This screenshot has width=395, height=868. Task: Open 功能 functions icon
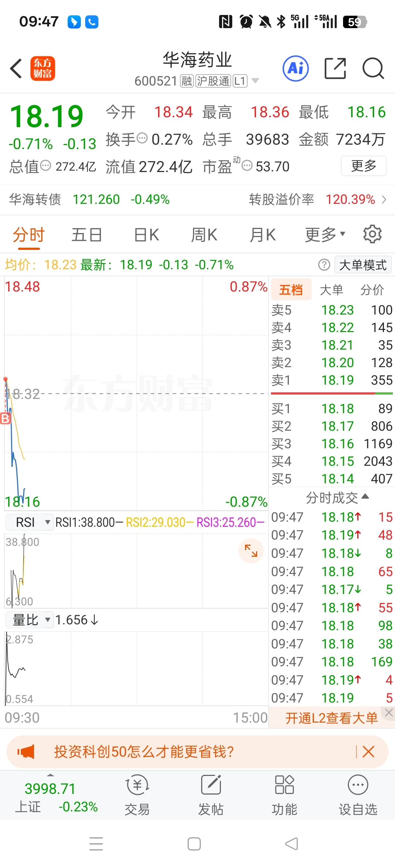click(284, 795)
